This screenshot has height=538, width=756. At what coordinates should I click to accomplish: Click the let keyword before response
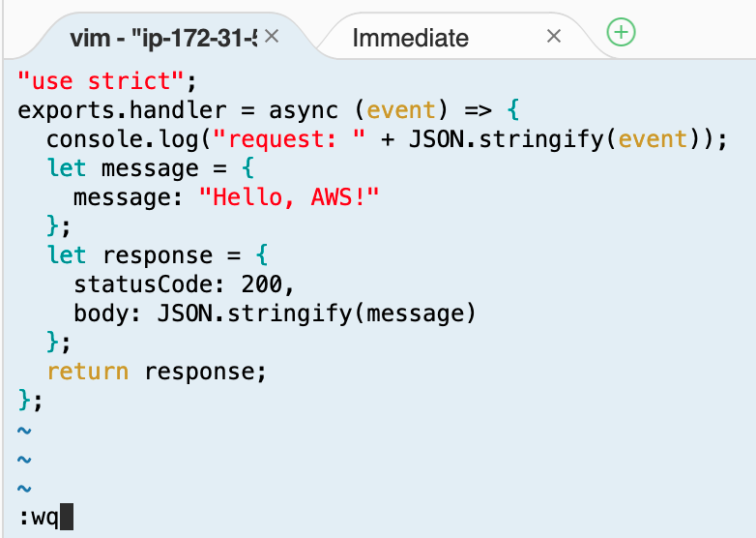pos(67,254)
